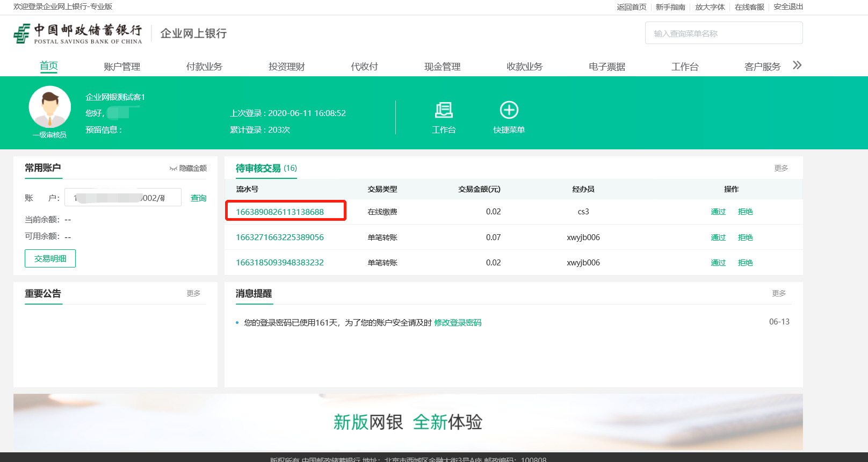
Task: Expand more navigation items with double chevron
Action: coord(797,66)
